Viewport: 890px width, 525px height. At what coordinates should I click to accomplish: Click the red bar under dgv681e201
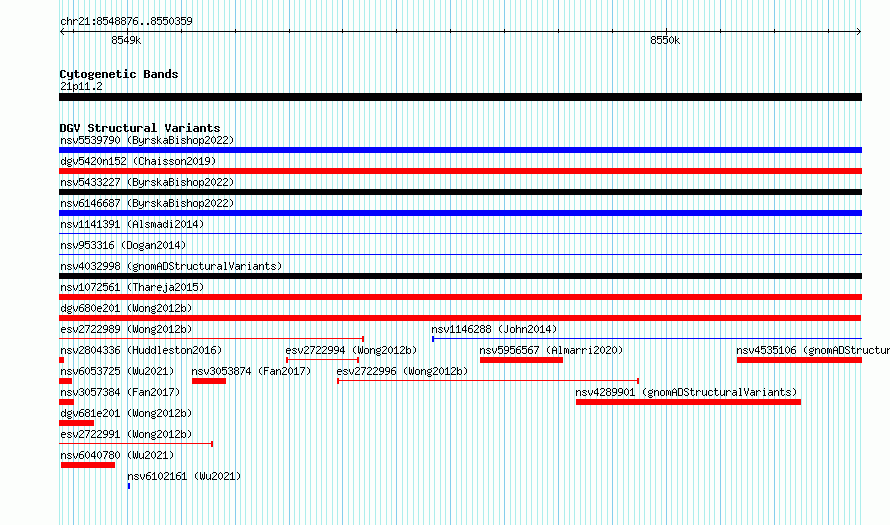77,423
